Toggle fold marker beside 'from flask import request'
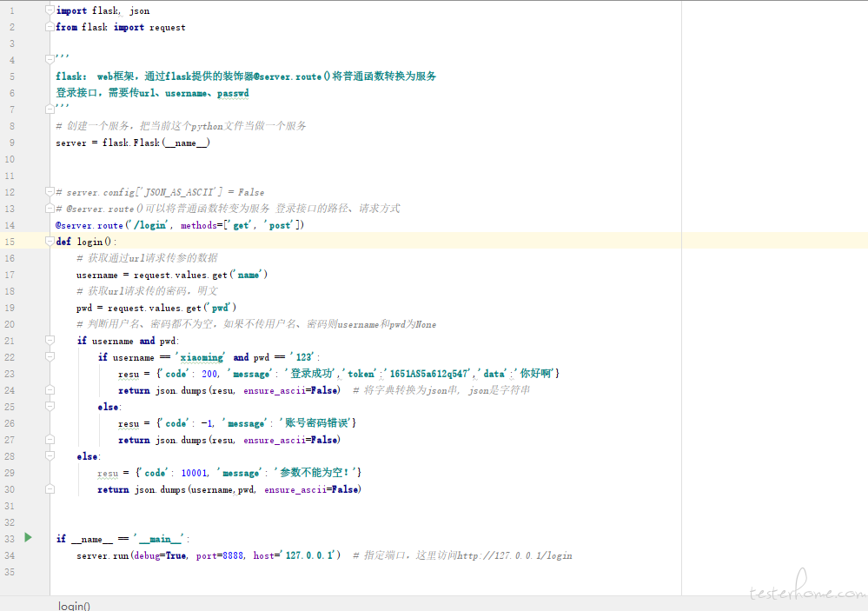Image resolution: width=868 pixels, height=611 pixels. tap(50, 27)
